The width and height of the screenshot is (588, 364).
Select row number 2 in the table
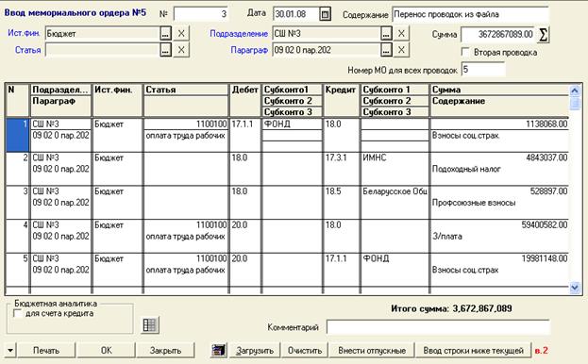pos(17,169)
